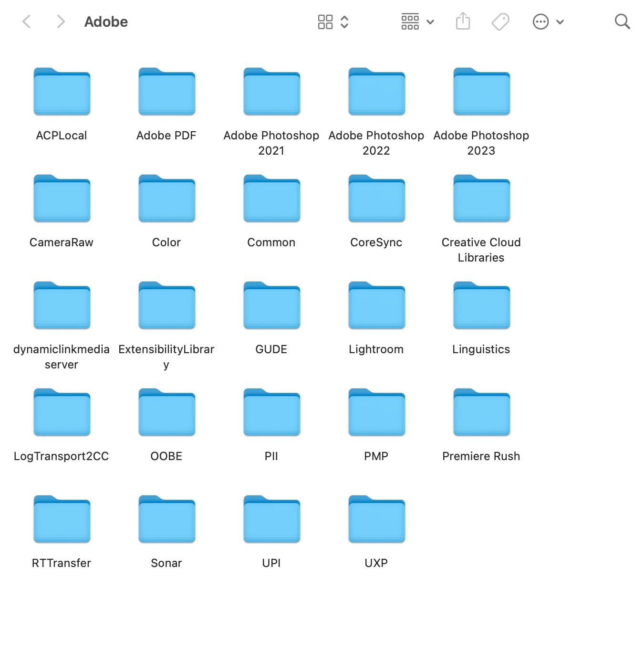Expand the group-by dropdown arrow
The height and width of the screenshot is (651, 644).
430,22
